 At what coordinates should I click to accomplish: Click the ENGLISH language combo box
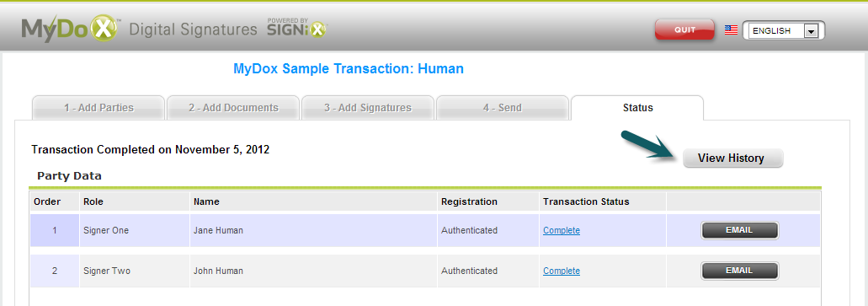(x=783, y=31)
